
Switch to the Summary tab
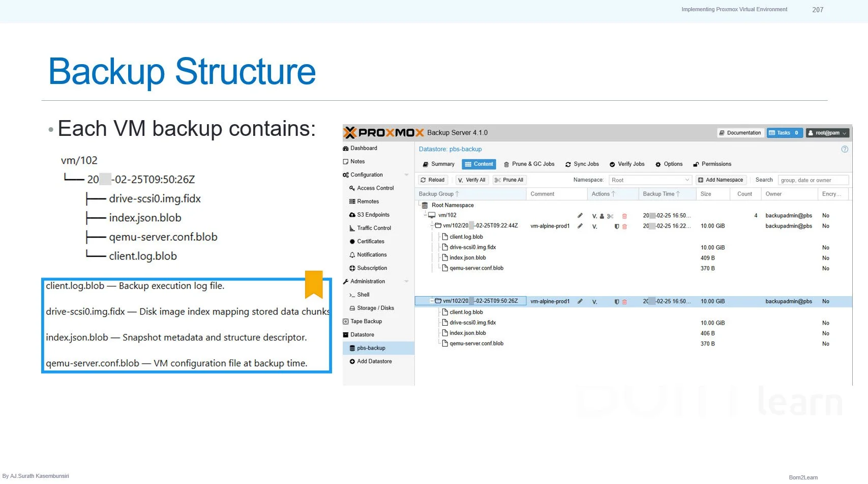point(438,164)
